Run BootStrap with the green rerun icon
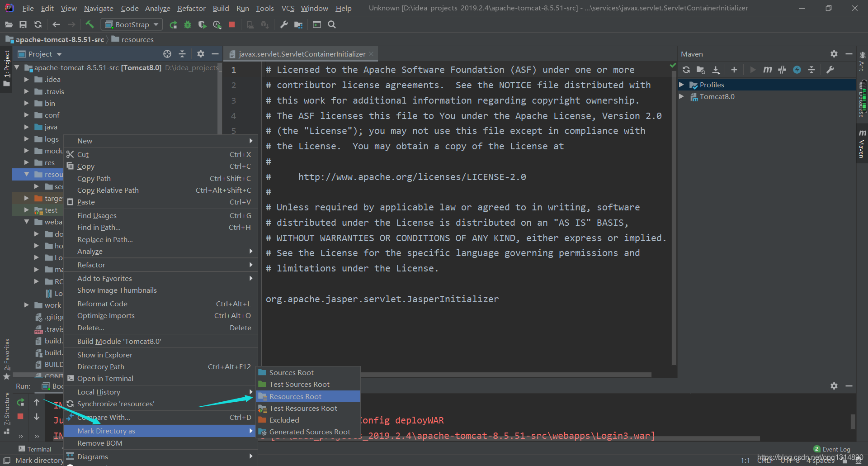 pos(173,25)
